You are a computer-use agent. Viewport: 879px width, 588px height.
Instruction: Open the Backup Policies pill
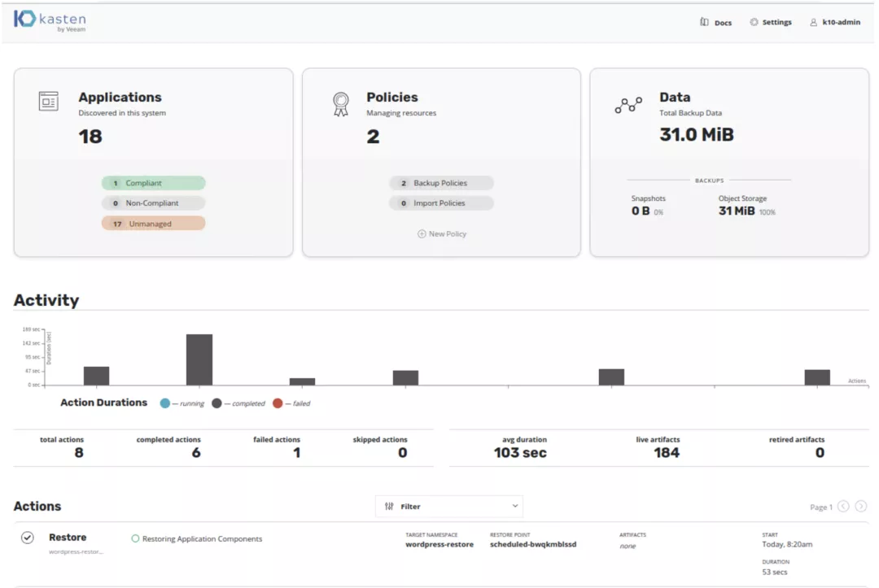click(441, 184)
